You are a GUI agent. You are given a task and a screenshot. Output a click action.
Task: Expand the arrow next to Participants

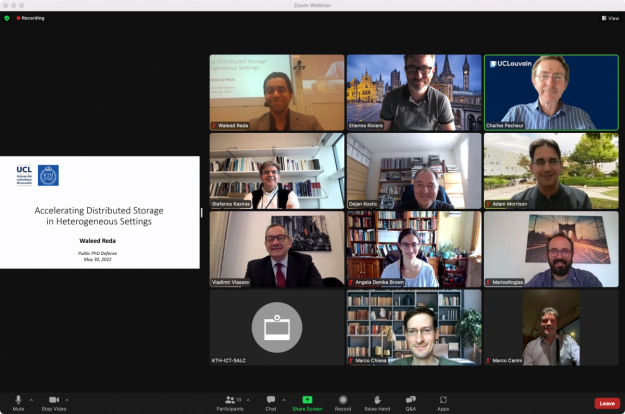point(250,399)
